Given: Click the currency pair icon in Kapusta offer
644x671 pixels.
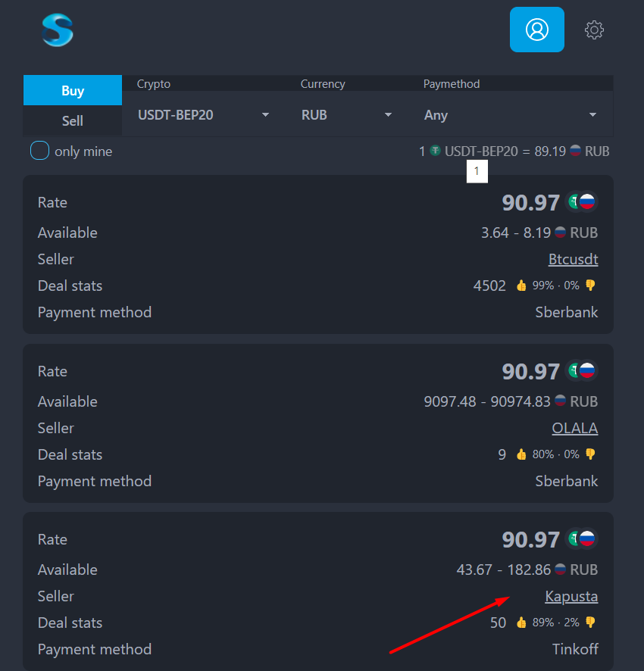Looking at the screenshot, I should point(581,538).
